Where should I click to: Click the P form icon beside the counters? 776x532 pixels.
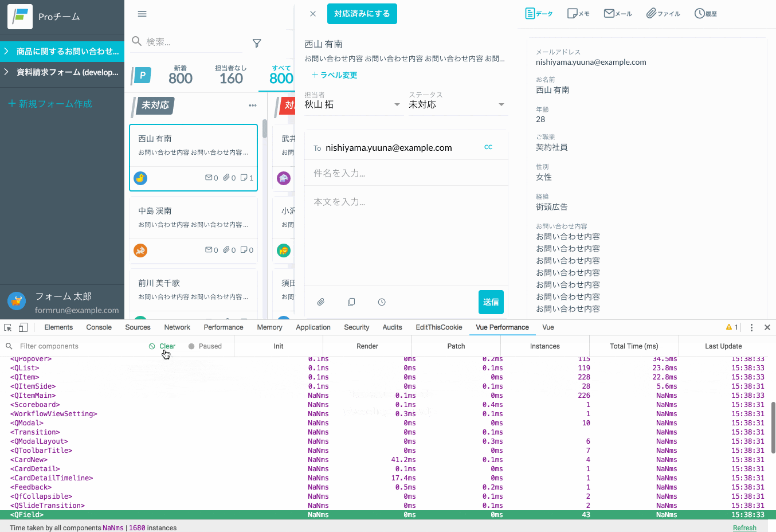[141, 75]
